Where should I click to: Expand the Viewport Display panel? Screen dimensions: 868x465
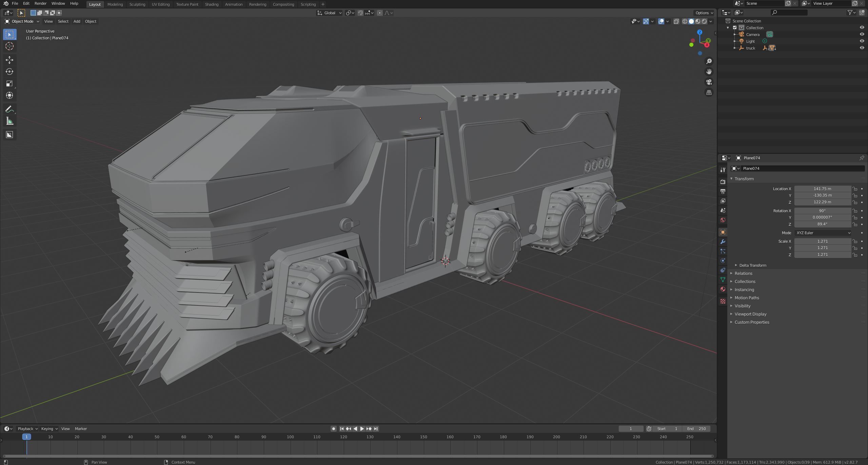tap(750, 314)
